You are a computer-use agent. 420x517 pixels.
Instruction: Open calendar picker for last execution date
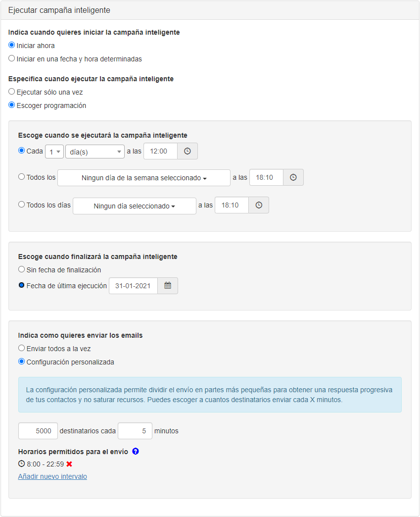click(x=168, y=286)
